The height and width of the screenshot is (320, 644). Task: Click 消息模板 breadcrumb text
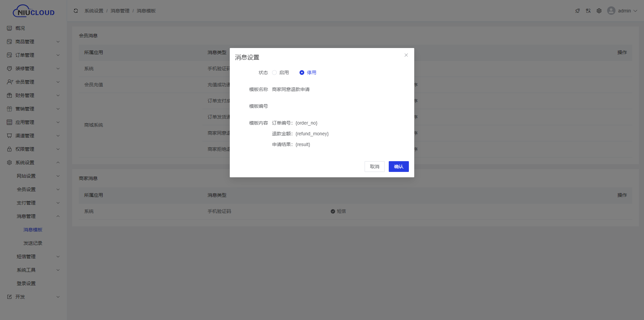tap(146, 11)
